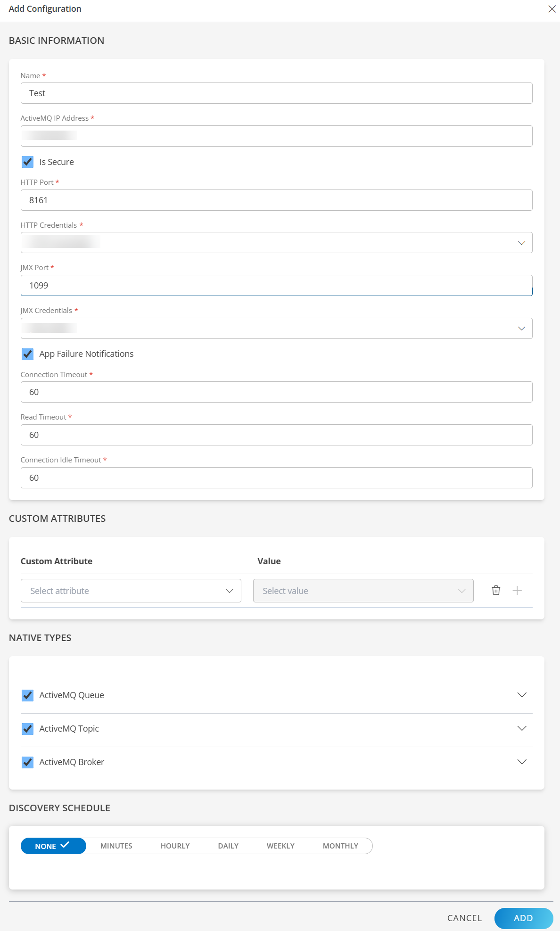Close the Add Configuration dialog
The height and width of the screenshot is (931, 560).
552,9
